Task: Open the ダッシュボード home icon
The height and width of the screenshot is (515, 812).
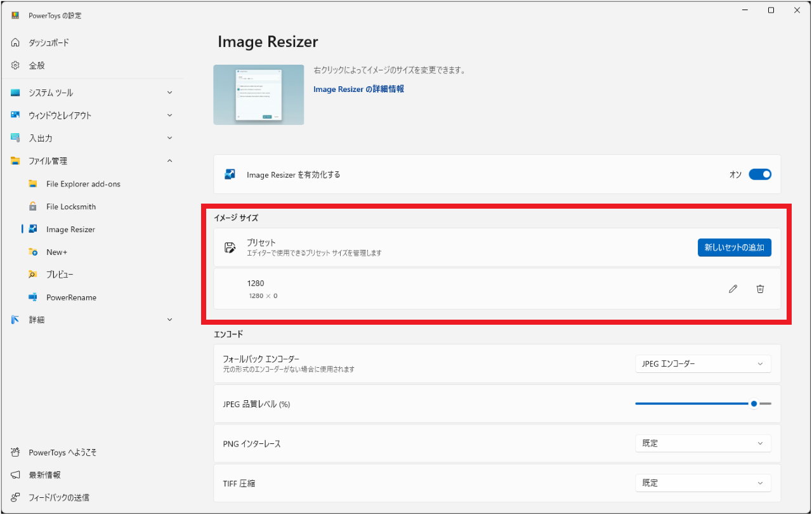Action: (15, 42)
